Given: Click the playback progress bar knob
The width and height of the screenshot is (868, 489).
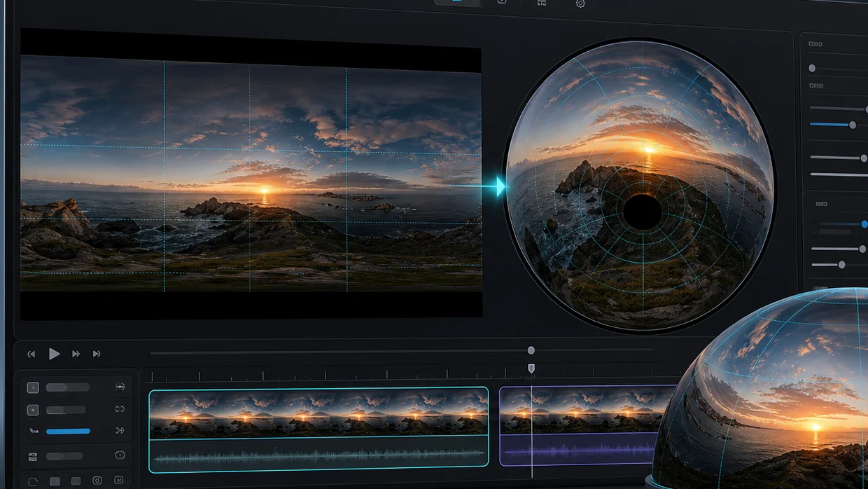Looking at the screenshot, I should 531,350.
